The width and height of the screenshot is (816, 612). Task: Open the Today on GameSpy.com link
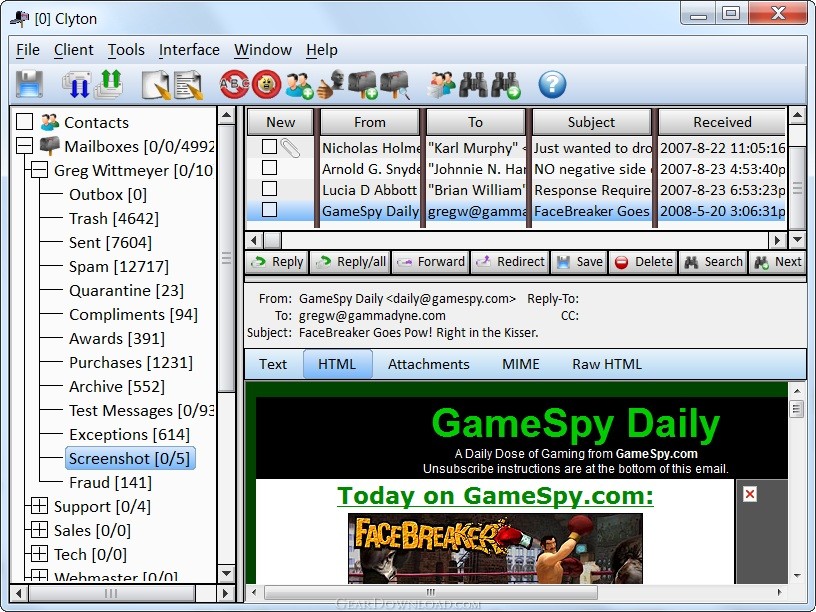pyautogui.click(x=495, y=495)
